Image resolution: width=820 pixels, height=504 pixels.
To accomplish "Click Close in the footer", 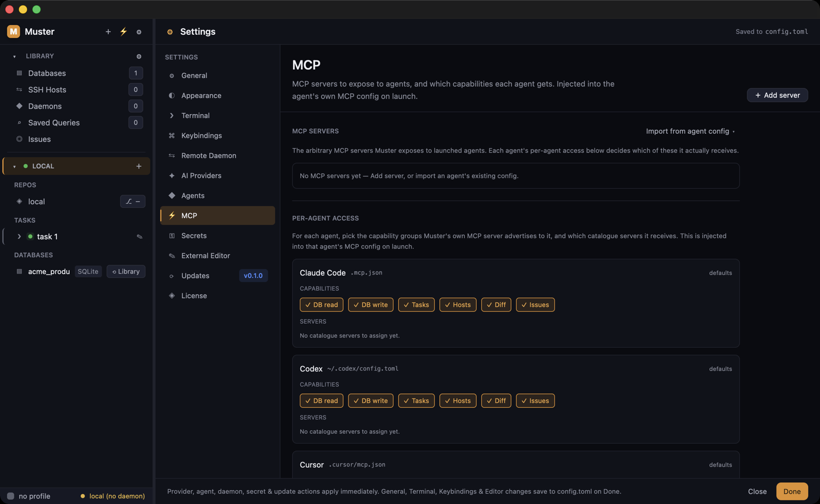I will (757, 491).
